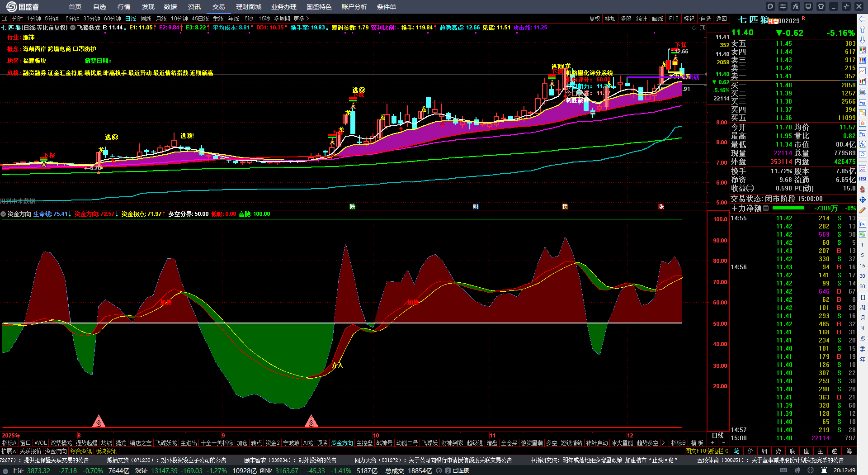Screen dimensions: 868x475
Task: Click the 返回 button
Action: point(722,19)
